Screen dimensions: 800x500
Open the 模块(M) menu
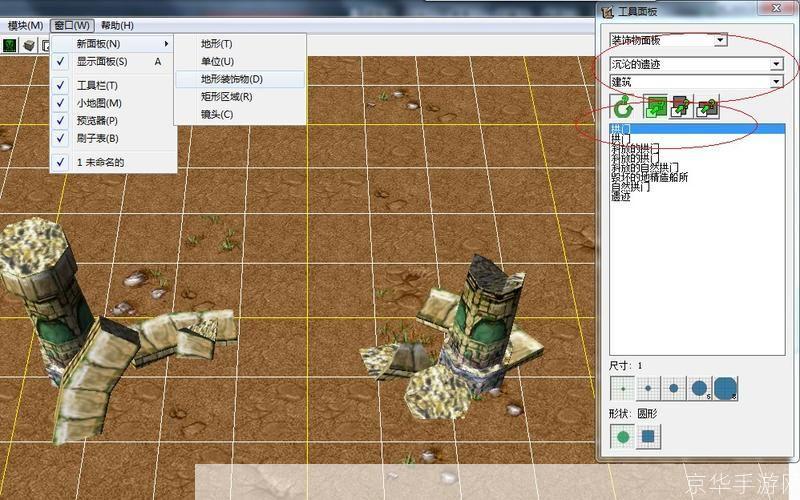(26, 25)
